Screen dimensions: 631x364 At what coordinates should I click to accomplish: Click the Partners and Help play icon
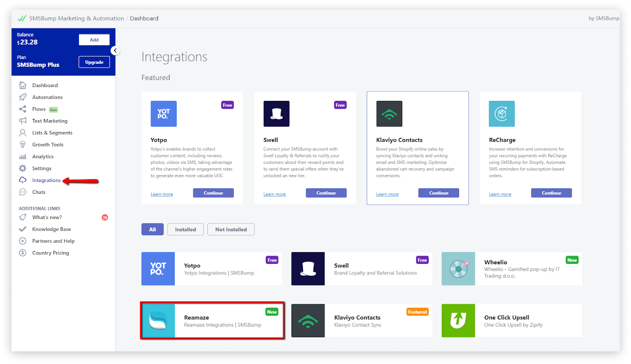(23, 241)
